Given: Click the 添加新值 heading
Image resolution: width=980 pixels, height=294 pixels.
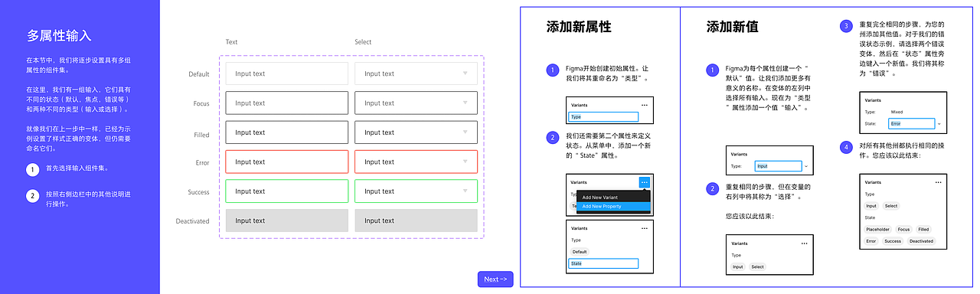Looking at the screenshot, I should (732, 27).
